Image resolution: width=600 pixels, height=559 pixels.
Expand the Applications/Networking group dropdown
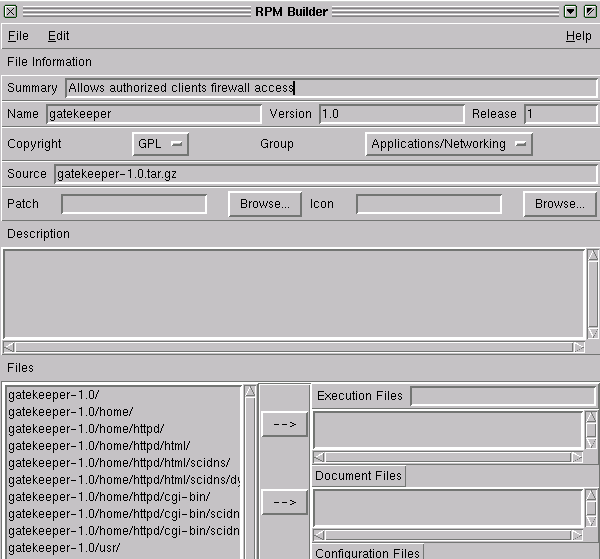tap(448, 144)
